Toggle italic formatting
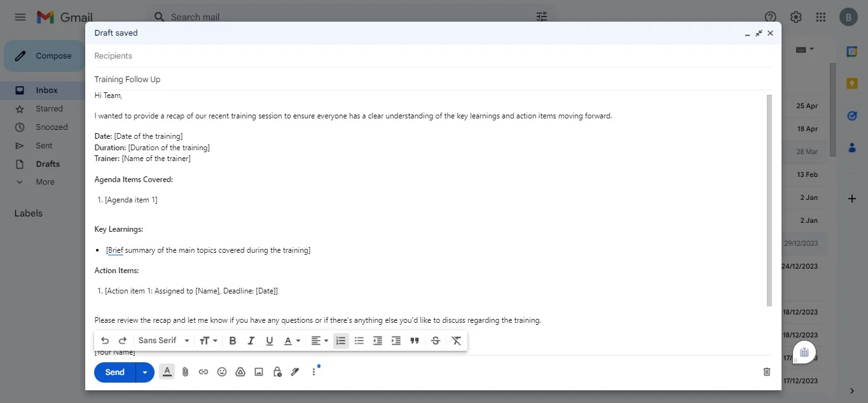868x403 pixels. tap(251, 341)
